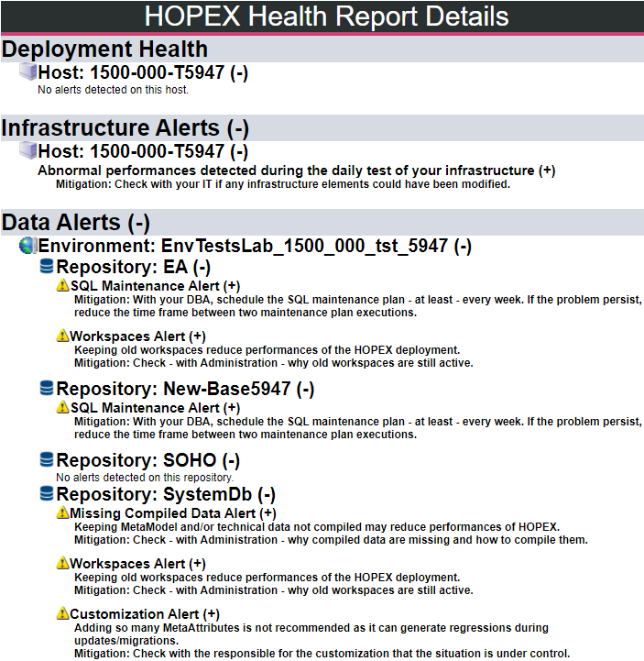Click warning icon beside Customization Alert

[x=62, y=613]
